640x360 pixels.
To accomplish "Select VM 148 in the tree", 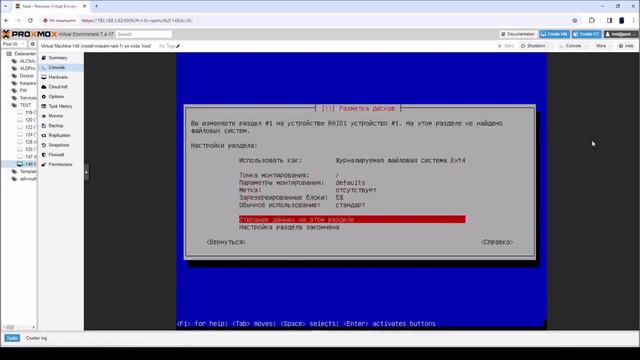I will (29, 164).
